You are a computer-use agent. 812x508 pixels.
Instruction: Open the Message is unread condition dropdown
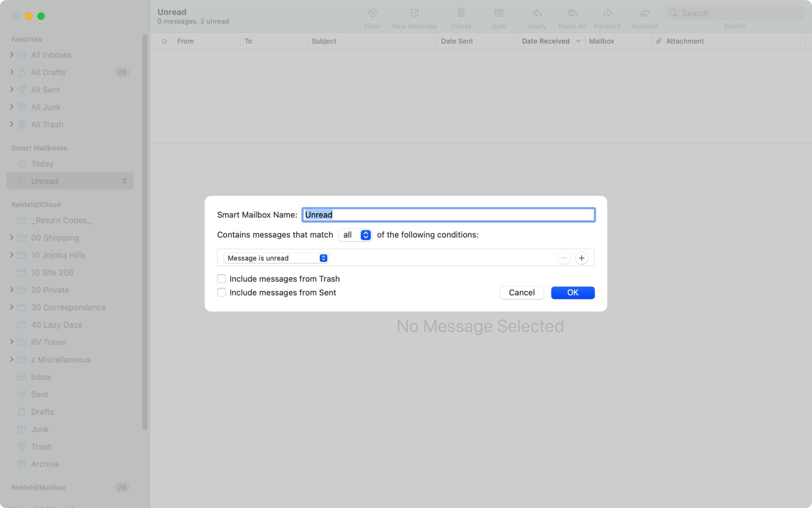click(276, 258)
